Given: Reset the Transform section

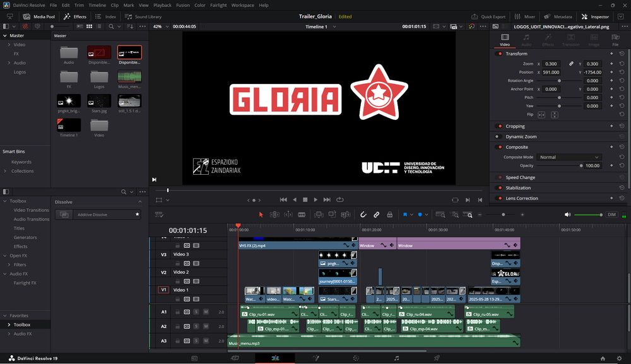Looking at the screenshot, I should tap(622, 54).
